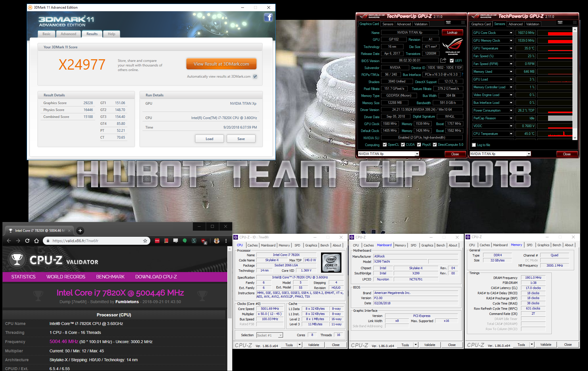Viewport: 588px width, 371px height.
Task: Open a new browser tab with plus button
Action: (x=80, y=231)
